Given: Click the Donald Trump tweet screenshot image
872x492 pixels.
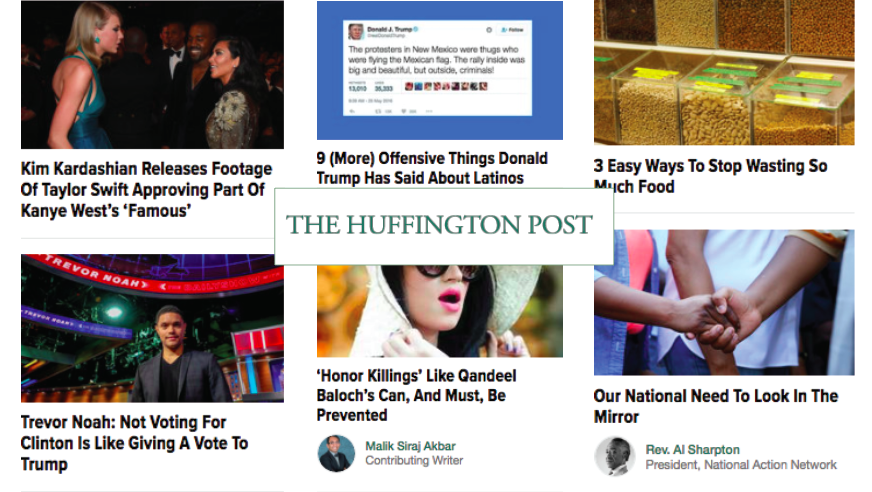Looking at the screenshot, I should click(439, 70).
